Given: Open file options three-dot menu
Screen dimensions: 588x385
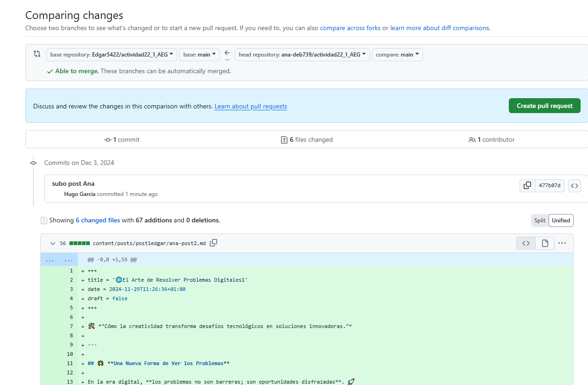Looking at the screenshot, I should tap(562, 243).
